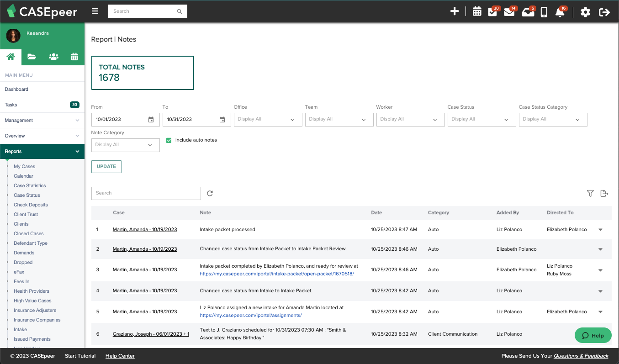
Task: Open Dashboard from main menu
Action: tap(42, 90)
